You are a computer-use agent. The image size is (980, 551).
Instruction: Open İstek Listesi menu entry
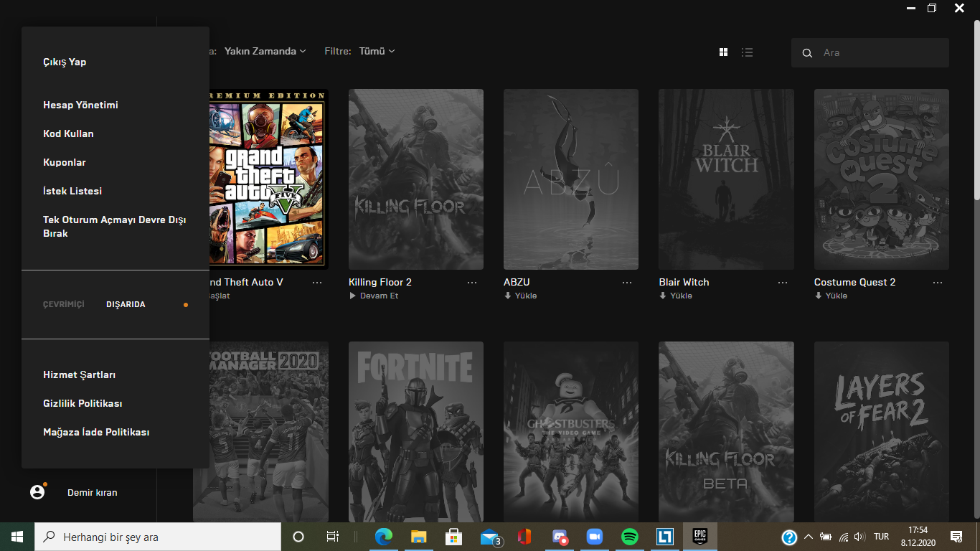tap(72, 191)
